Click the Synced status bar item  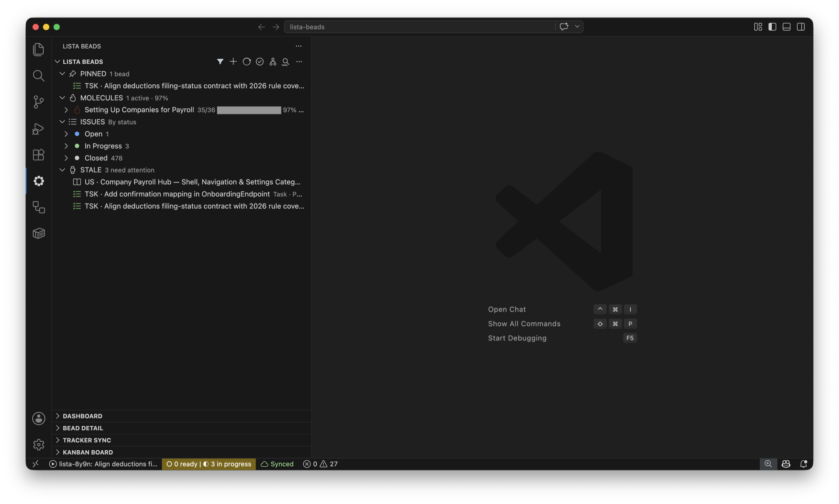tap(277, 464)
